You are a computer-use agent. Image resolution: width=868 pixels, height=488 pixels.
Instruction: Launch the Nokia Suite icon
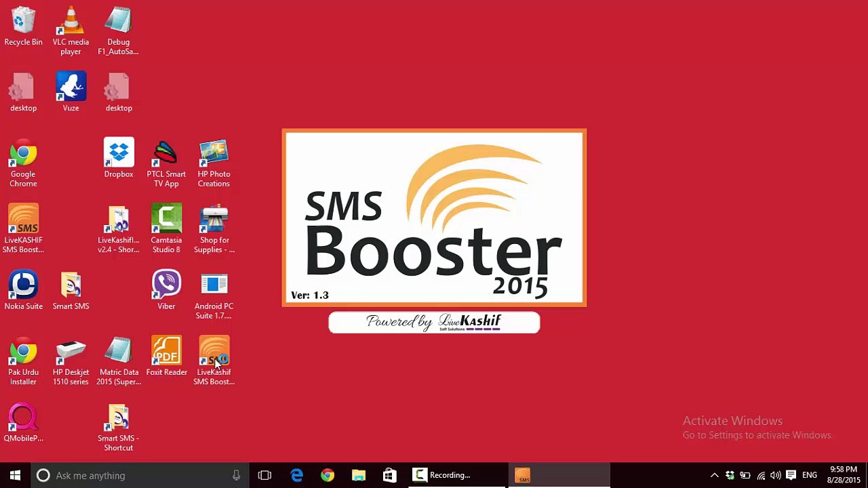[23, 291]
